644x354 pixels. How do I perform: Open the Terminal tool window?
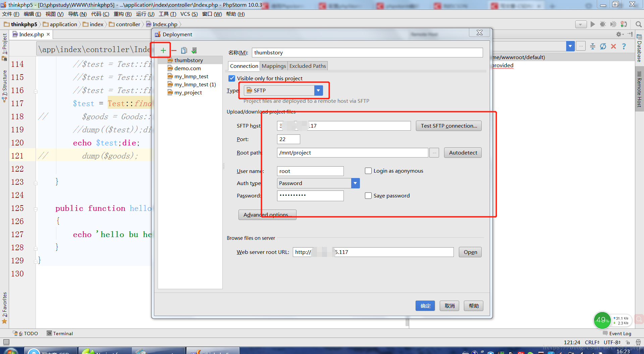[x=60, y=334]
